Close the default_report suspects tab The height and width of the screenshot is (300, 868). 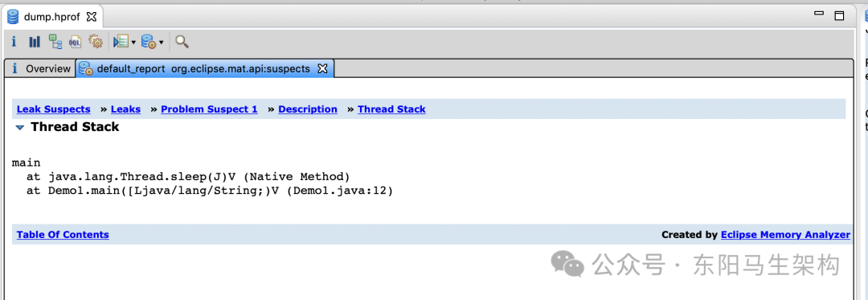point(323,68)
